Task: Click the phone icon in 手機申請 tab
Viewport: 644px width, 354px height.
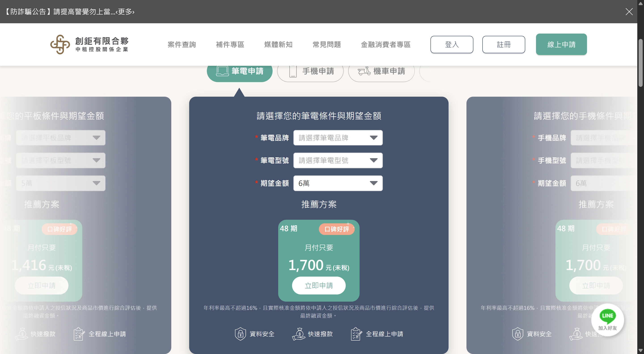Action: (293, 71)
